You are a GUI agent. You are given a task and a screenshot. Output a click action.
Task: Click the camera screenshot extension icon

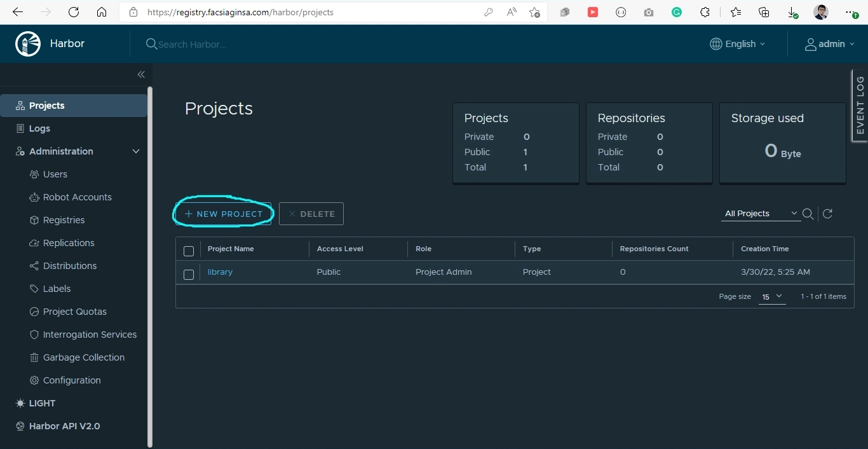click(x=649, y=12)
